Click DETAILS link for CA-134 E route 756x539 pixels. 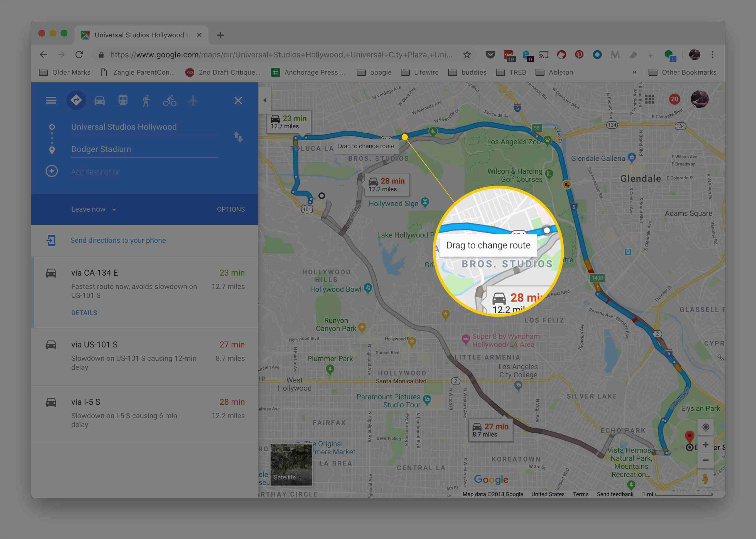point(84,313)
